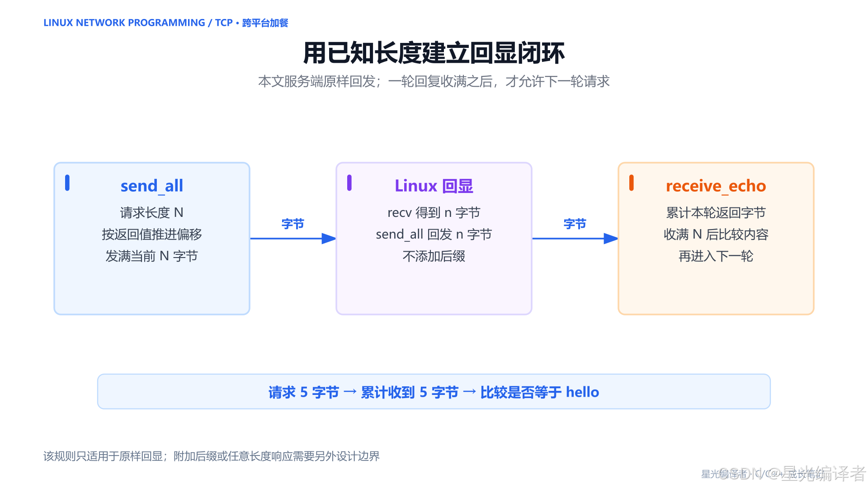The height and width of the screenshot is (488, 868).
Task: Click the line 不添加后缀
Action: (x=434, y=256)
